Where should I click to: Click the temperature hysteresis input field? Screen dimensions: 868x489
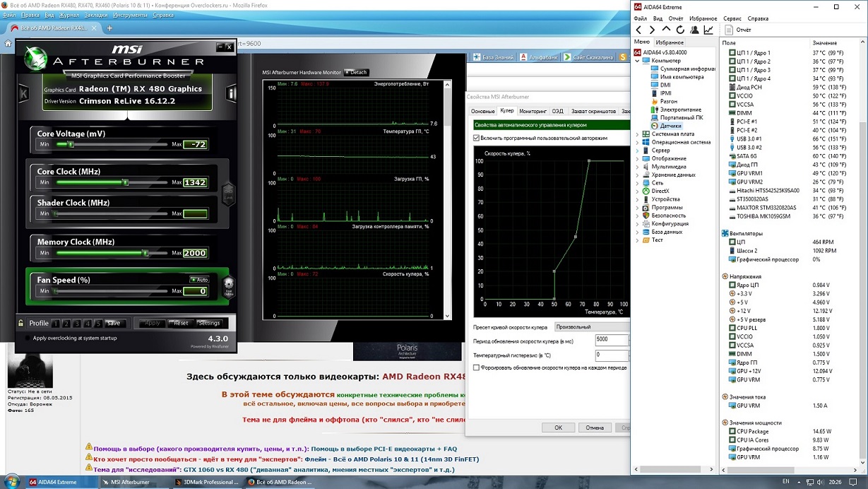(x=611, y=355)
